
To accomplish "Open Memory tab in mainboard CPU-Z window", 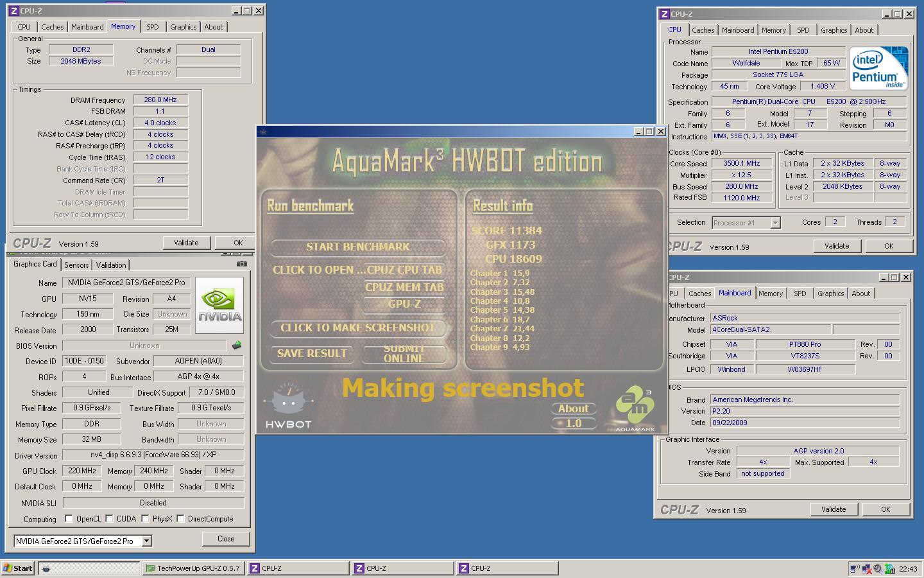I will click(770, 293).
